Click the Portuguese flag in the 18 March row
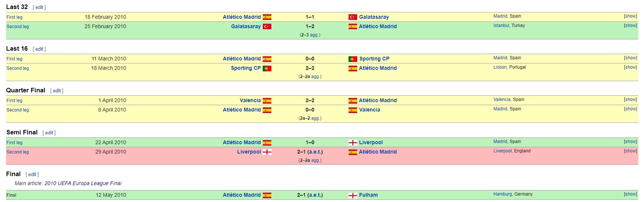Image resolution: width=644 pixels, height=202 pixels. pyautogui.click(x=267, y=68)
